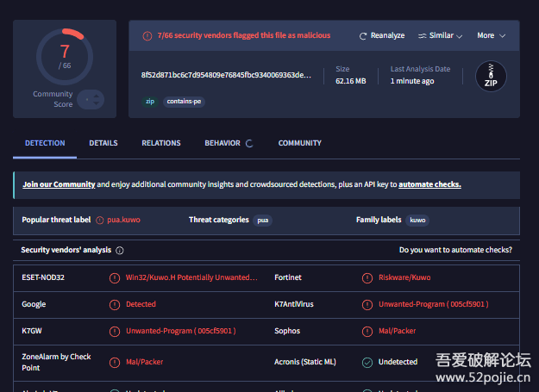Click the 62.16 MB size value
The height and width of the screenshot is (392, 539).
(x=351, y=81)
